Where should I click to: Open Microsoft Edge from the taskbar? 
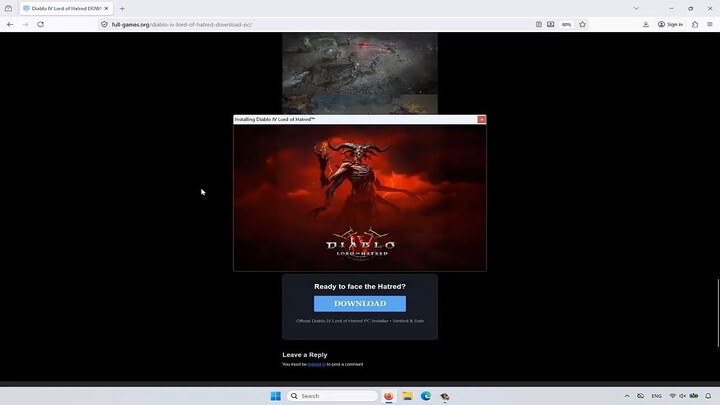click(x=426, y=396)
